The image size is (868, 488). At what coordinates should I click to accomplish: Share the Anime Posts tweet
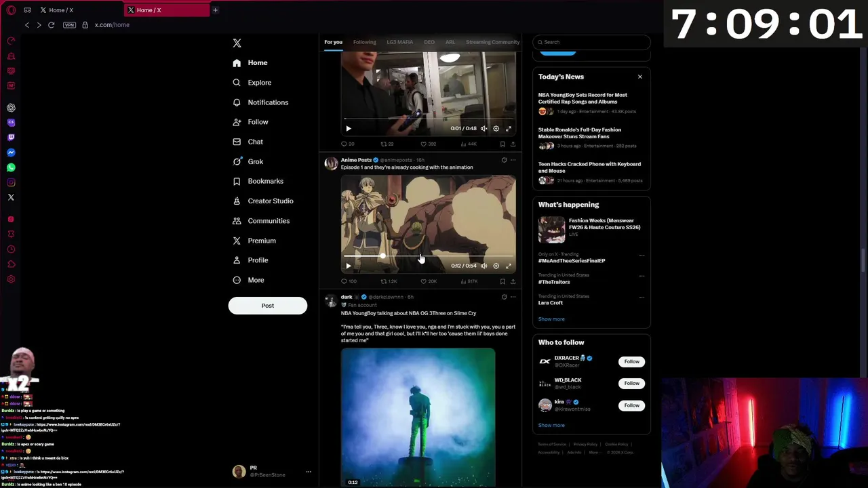[x=513, y=281]
